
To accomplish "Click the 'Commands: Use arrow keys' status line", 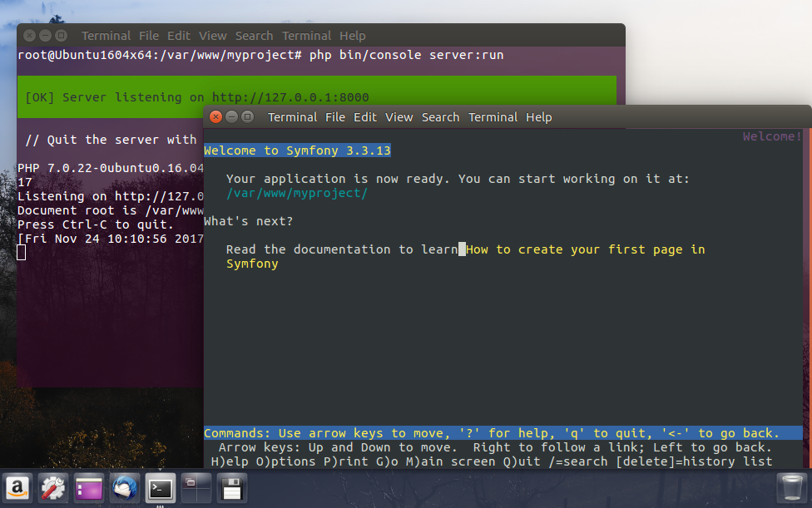I will (x=503, y=433).
